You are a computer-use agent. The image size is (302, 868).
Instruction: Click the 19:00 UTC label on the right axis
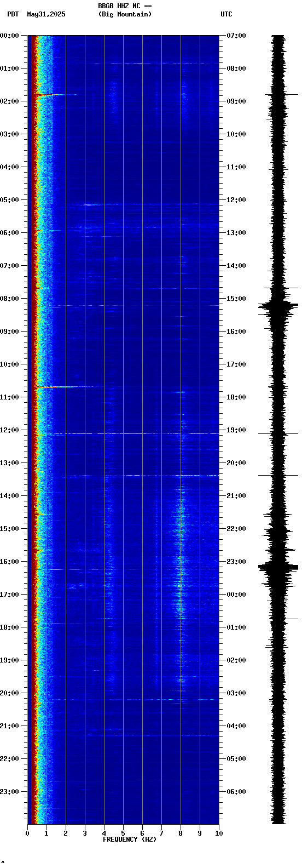click(236, 430)
